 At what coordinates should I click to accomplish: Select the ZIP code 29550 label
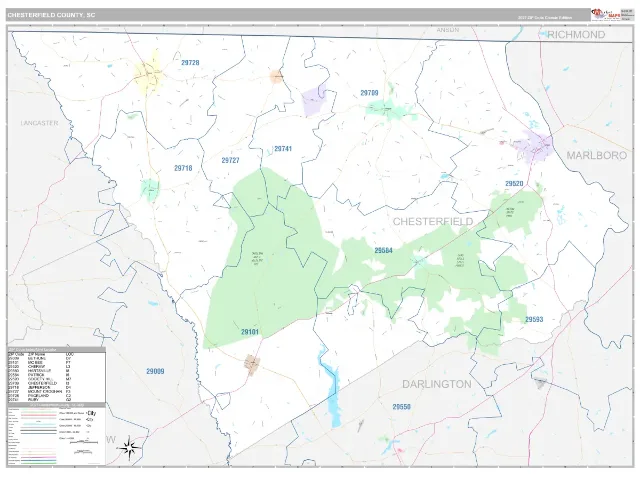coord(401,407)
